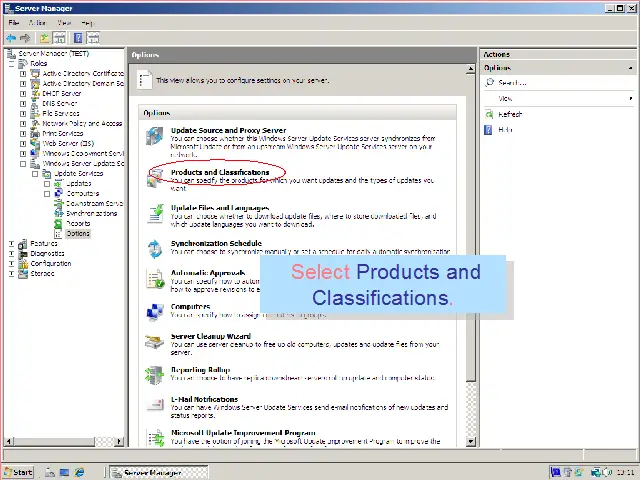640x480 pixels.
Task: Open the View menu
Action: click(64, 22)
